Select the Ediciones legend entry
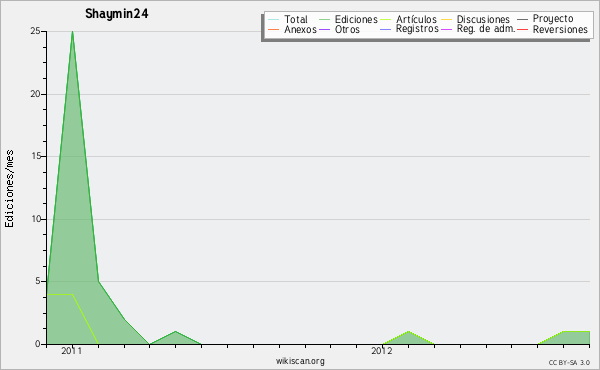 tap(356, 19)
